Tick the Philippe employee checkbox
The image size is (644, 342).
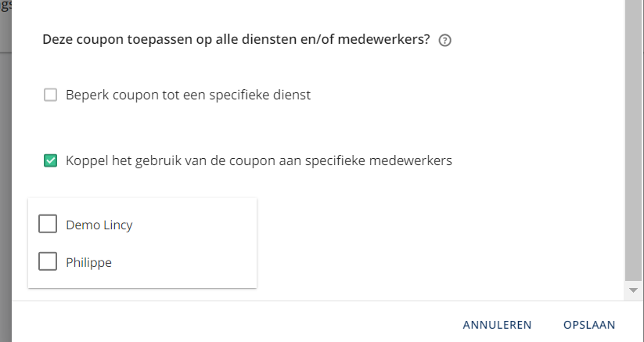pos(48,261)
